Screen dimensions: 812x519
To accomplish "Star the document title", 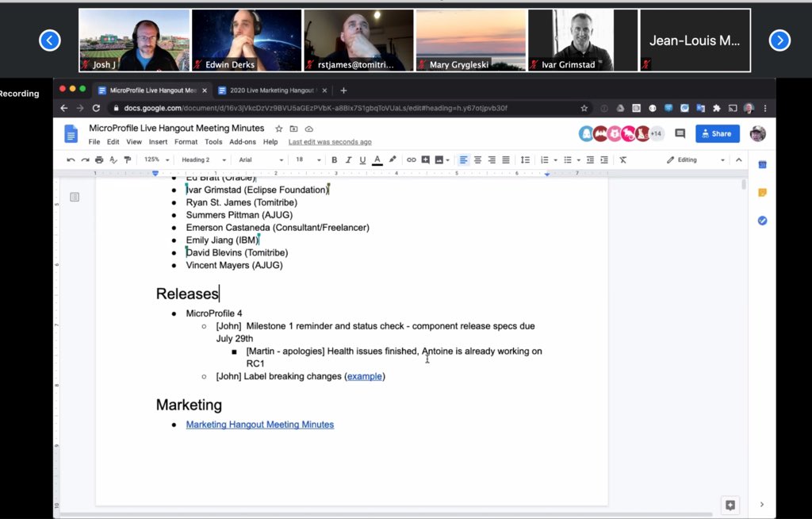I will click(278, 129).
